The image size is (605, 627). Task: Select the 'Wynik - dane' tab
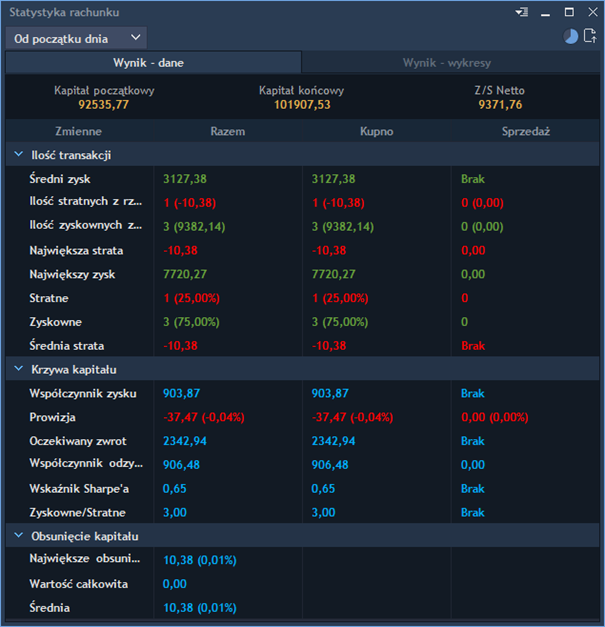point(150,63)
